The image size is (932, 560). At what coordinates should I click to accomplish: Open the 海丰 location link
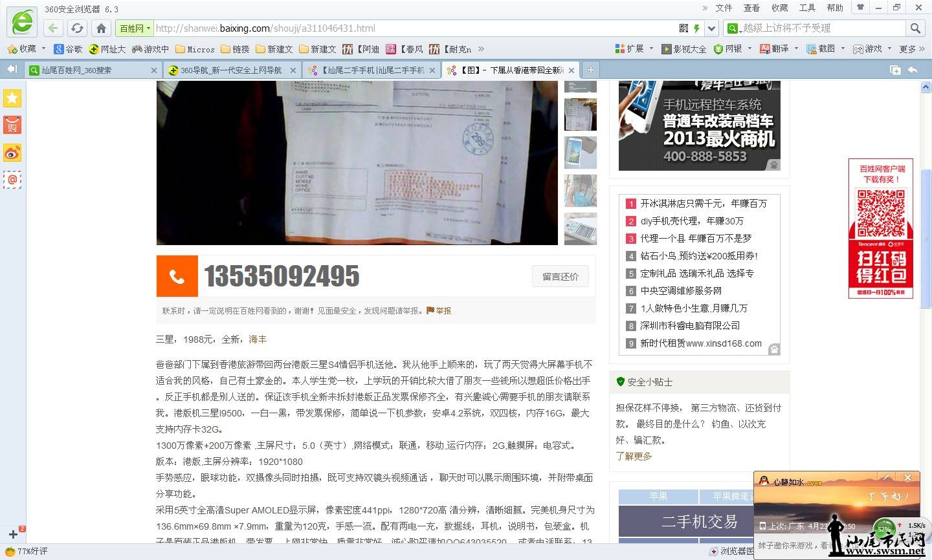[258, 339]
